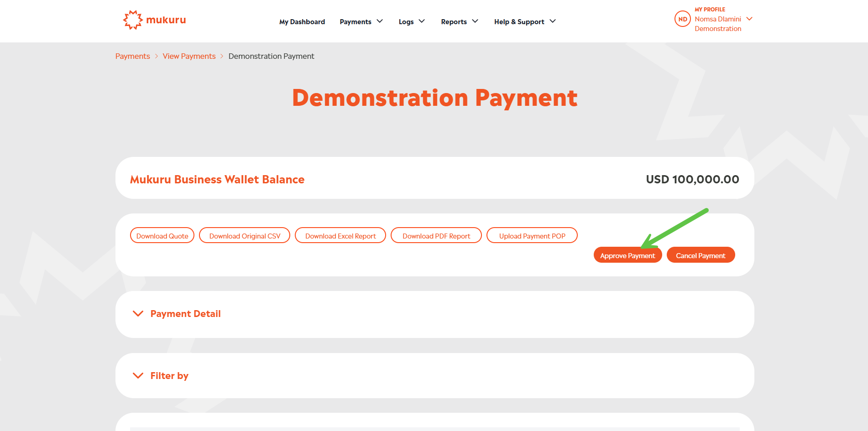Expand the Help & Support chevron

point(553,21)
